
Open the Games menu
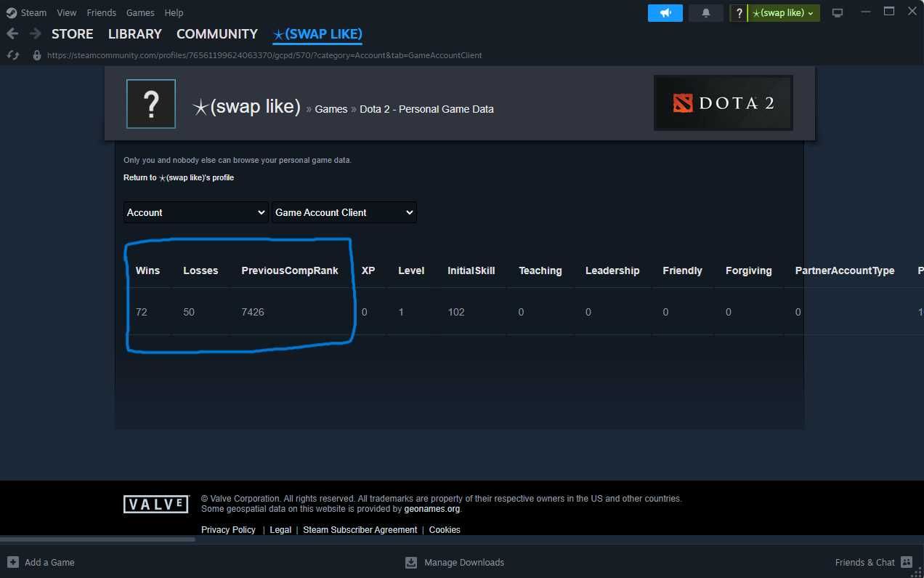tap(140, 13)
